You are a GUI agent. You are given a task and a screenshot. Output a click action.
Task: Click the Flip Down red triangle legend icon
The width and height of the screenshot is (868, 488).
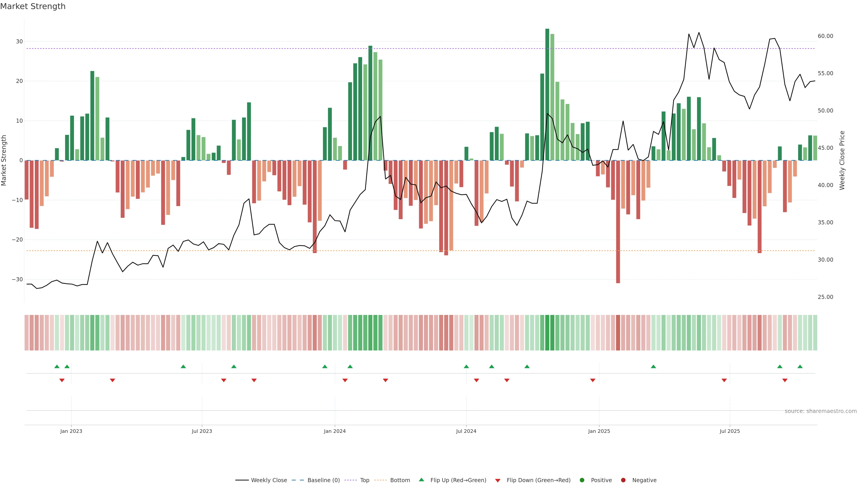coord(498,481)
